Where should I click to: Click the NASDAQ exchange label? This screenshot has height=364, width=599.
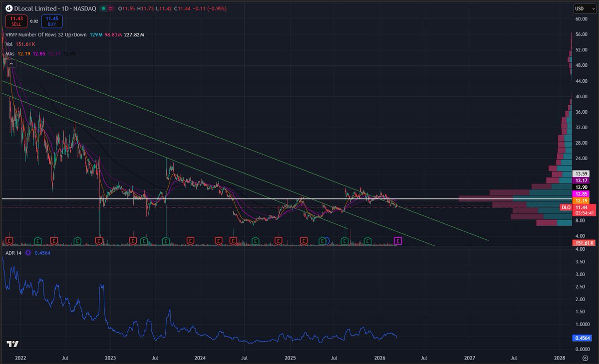coord(85,8)
